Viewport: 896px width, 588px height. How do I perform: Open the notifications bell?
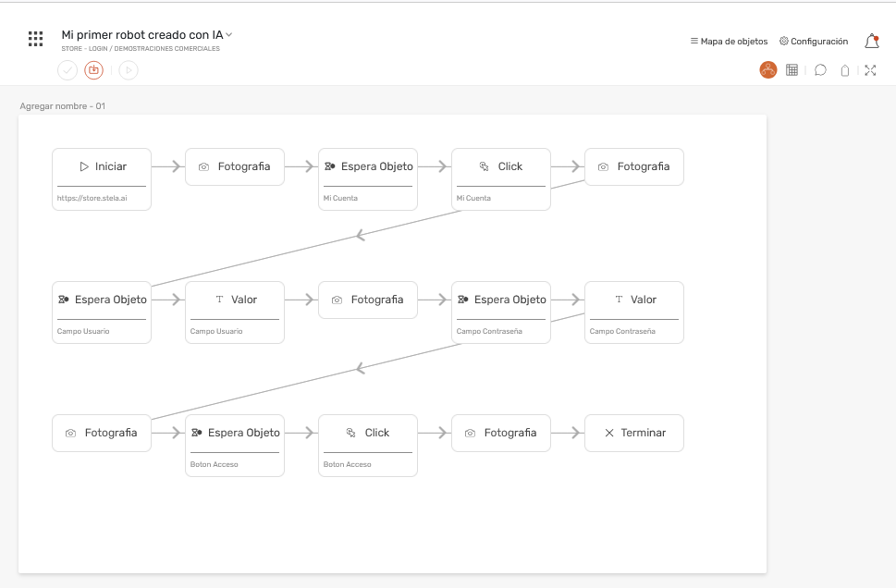pyautogui.click(x=871, y=41)
